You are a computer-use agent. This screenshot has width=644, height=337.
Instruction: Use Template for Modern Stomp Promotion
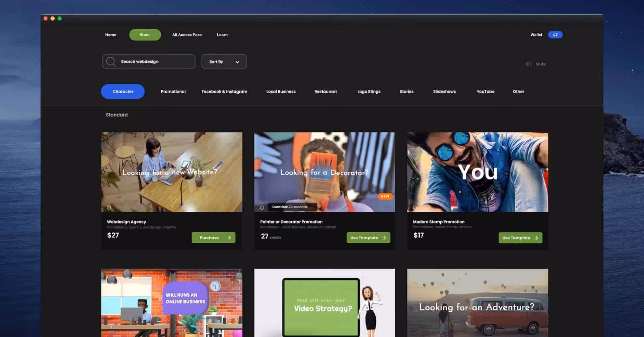point(520,238)
